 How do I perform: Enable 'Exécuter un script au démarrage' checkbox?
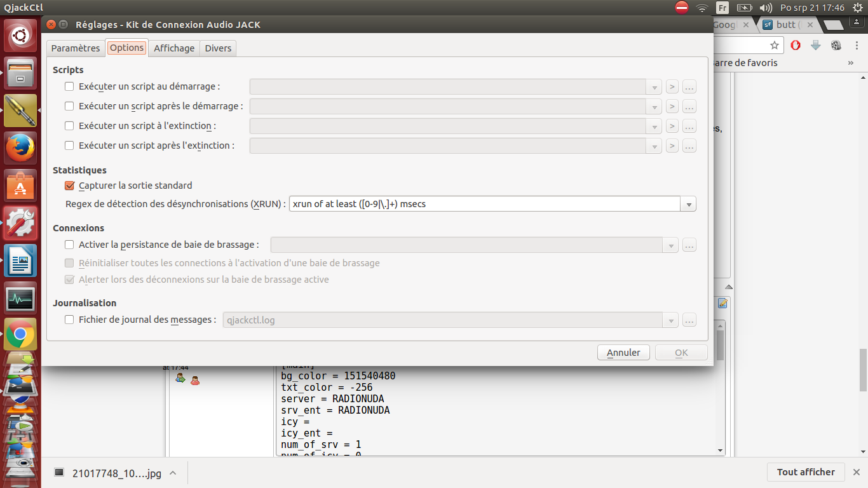coord(69,86)
